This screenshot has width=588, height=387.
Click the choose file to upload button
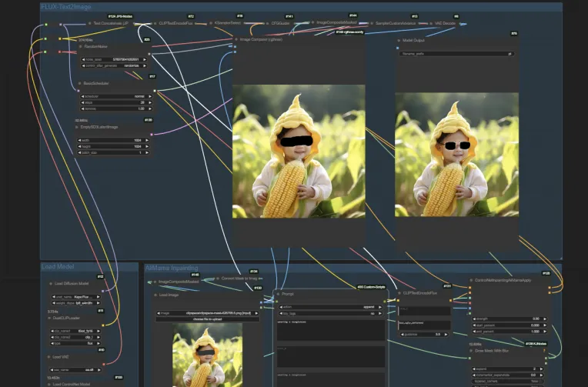(x=207, y=319)
